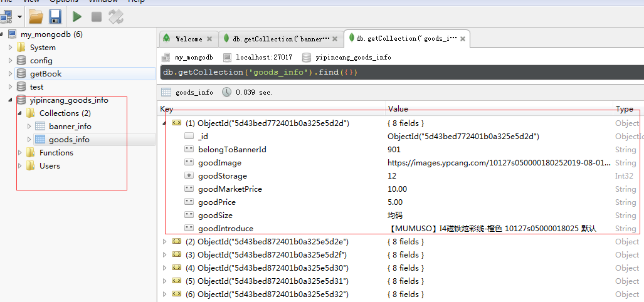Select the _id field row
The height and width of the screenshot is (302, 644).
[401, 136]
